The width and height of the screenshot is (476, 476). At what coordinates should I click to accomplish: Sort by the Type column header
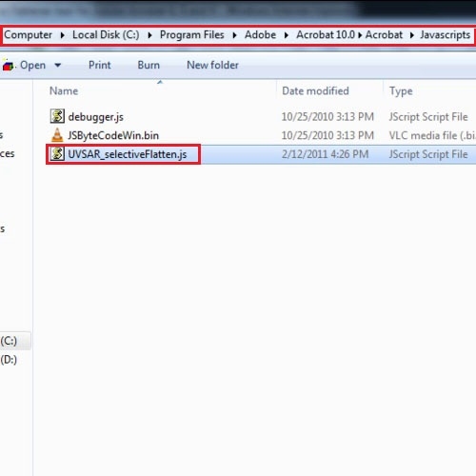pyautogui.click(x=401, y=91)
